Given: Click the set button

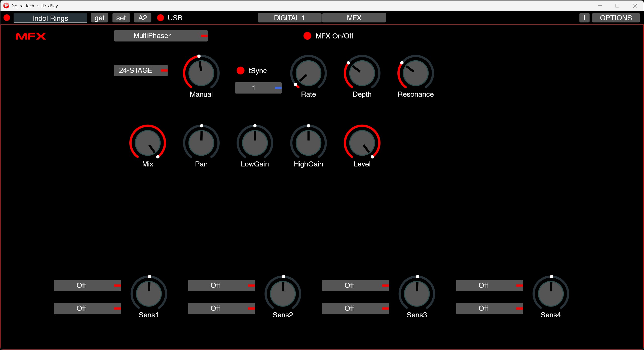Looking at the screenshot, I should (121, 18).
